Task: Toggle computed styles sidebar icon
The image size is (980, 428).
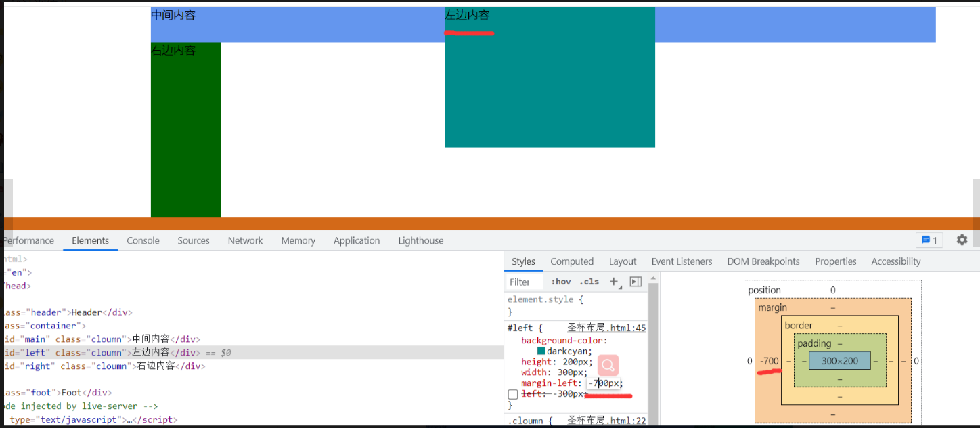Action: [x=636, y=282]
